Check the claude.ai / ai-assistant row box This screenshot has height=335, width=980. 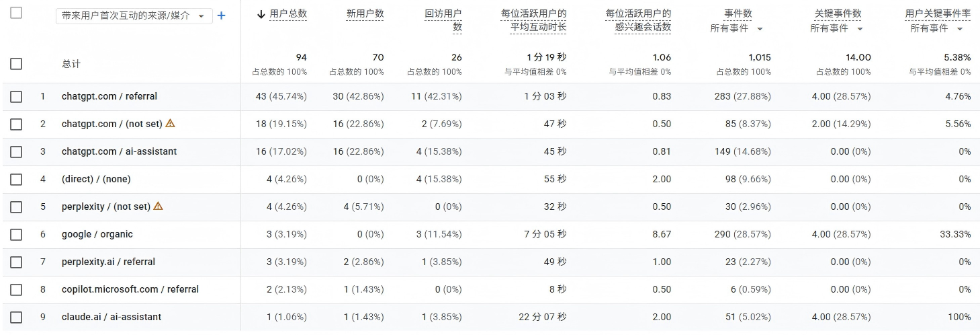[16, 318]
